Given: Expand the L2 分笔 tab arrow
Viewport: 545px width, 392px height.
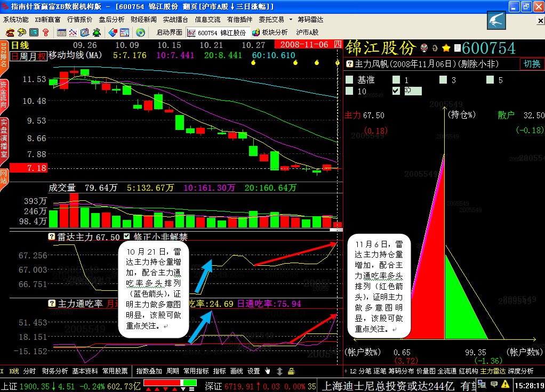Looking at the screenshot, I should 346,371.
